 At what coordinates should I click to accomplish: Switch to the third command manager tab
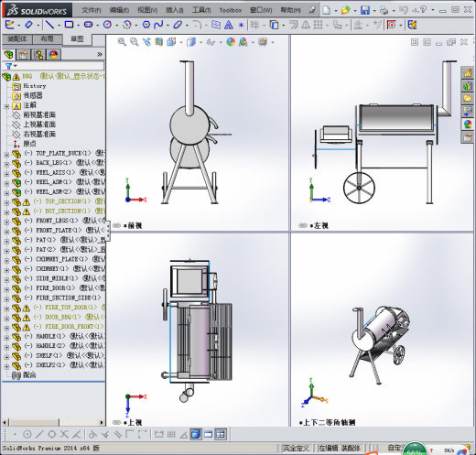[77, 39]
